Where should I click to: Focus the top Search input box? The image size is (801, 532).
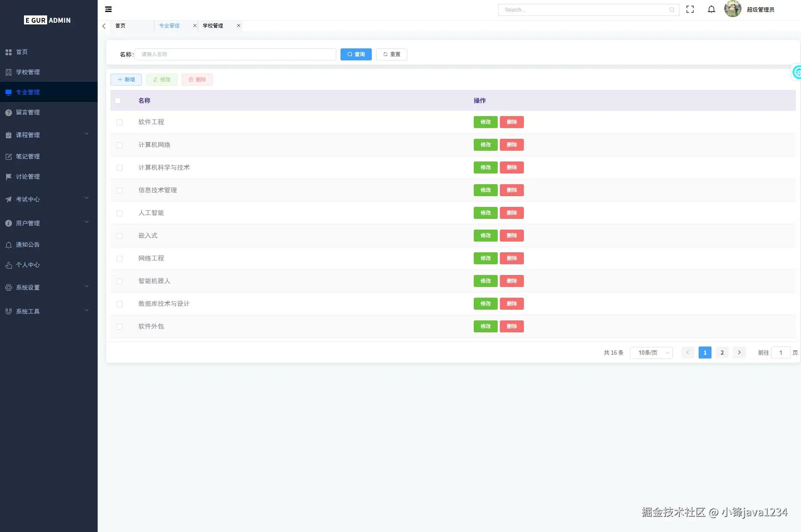click(x=589, y=10)
